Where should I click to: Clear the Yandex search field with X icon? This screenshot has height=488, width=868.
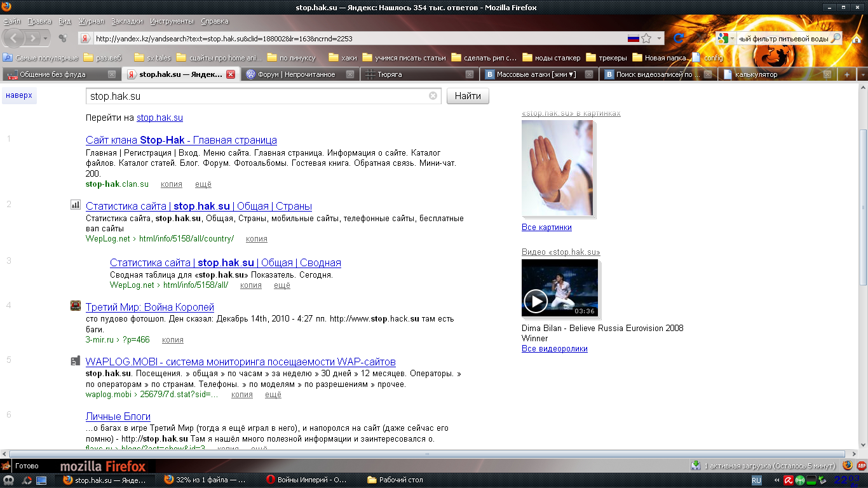[x=433, y=96]
